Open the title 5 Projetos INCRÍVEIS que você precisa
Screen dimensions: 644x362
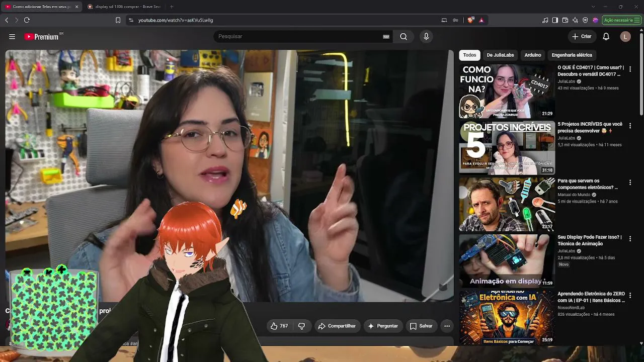tap(590, 127)
